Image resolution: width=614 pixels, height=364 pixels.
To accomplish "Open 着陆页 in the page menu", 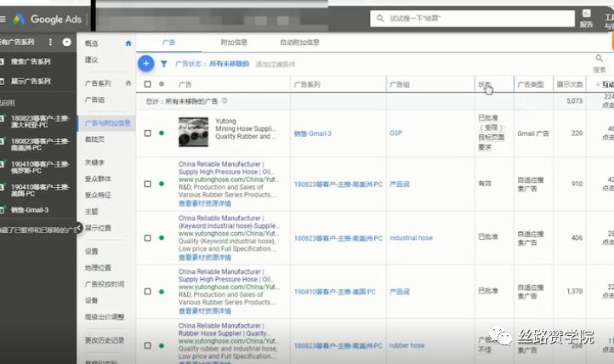I will pyautogui.click(x=94, y=139).
